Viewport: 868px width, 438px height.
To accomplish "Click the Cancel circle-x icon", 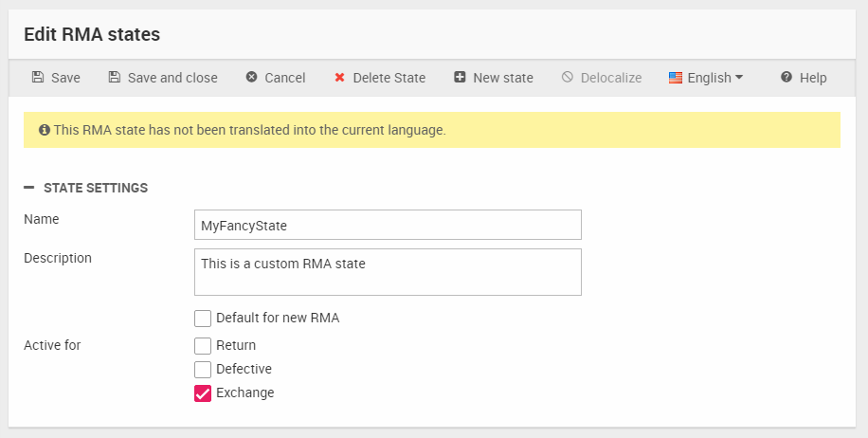I will point(251,78).
